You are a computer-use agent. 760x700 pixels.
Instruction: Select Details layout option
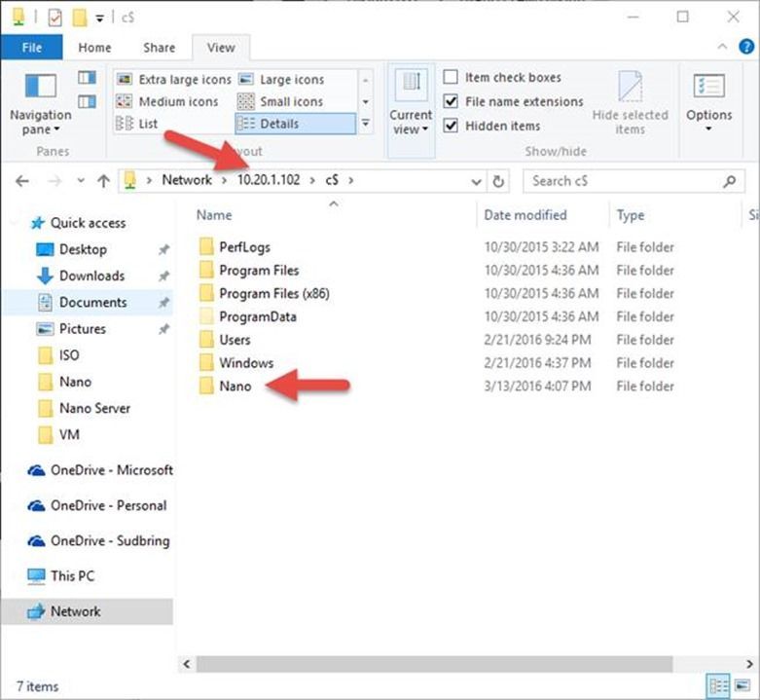(295, 124)
